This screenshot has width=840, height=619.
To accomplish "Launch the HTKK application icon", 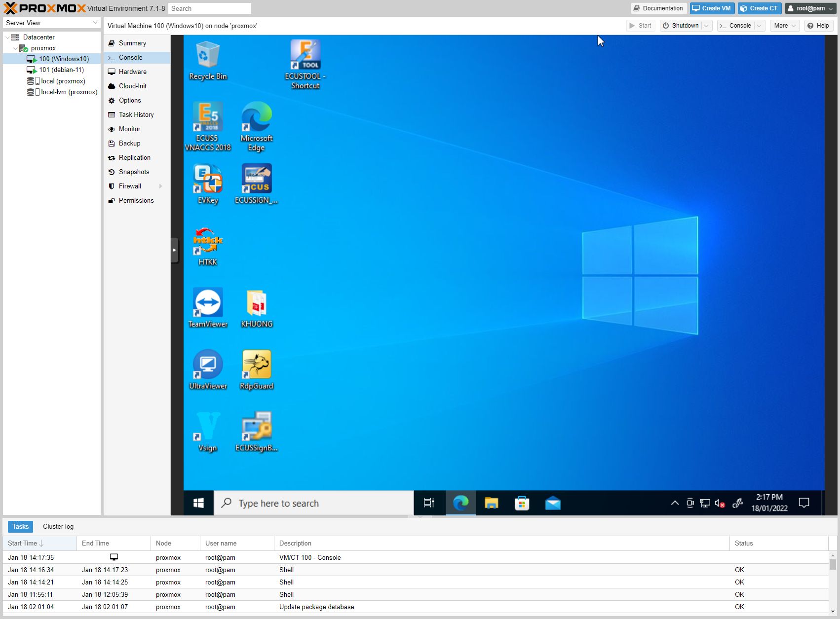I will pyautogui.click(x=207, y=241).
